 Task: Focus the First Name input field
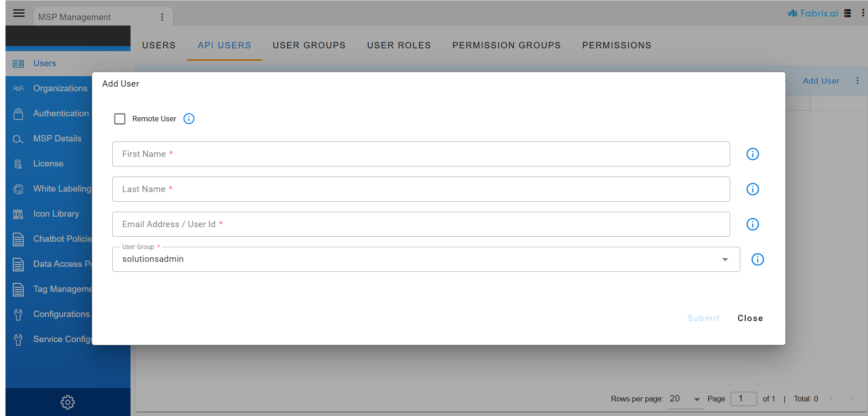click(x=420, y=154)
